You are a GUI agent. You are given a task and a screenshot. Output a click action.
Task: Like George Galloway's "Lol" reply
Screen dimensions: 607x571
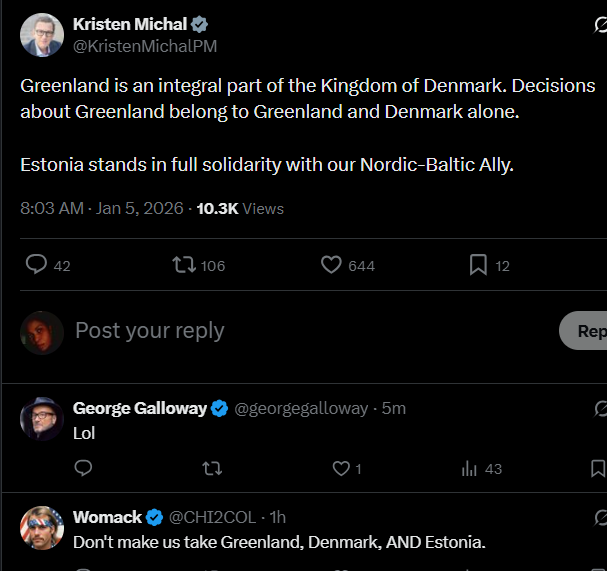click(341, 468)
